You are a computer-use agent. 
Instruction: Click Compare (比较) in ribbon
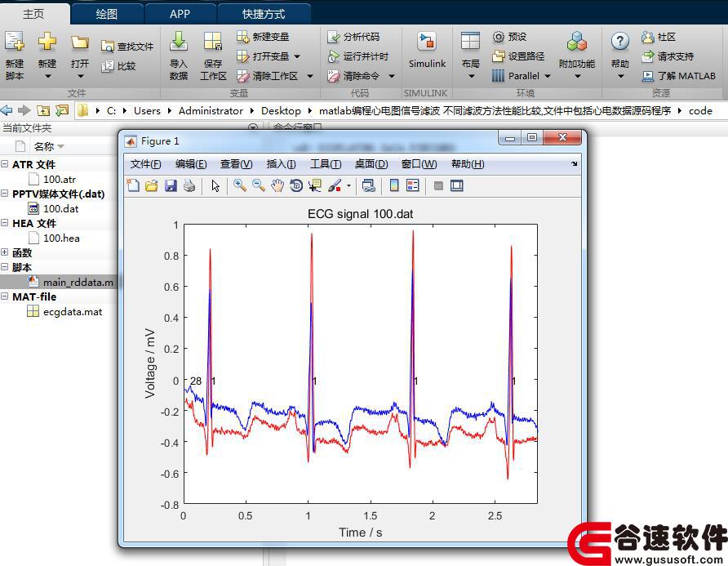(118, 66)
